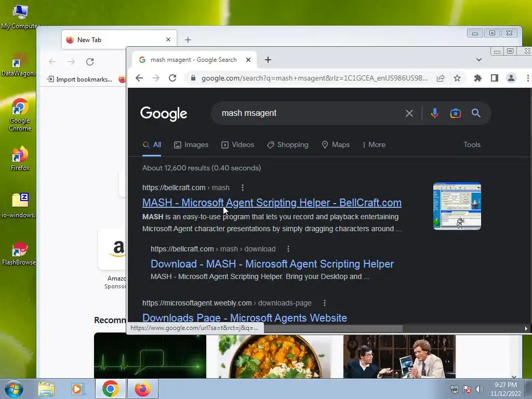The image size is (532, 399).
Task: Click the Chrome address bar URL
Action: (314, 78)
